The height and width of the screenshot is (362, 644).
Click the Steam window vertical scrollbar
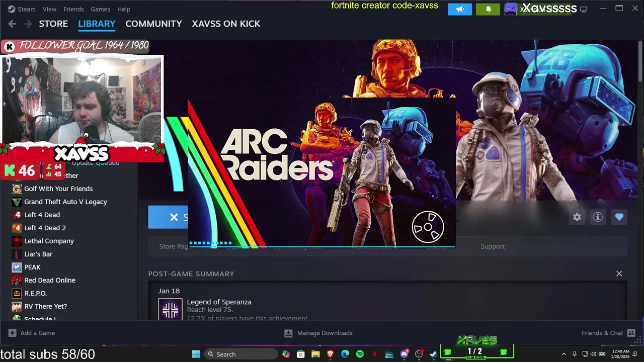pos(640,60)
